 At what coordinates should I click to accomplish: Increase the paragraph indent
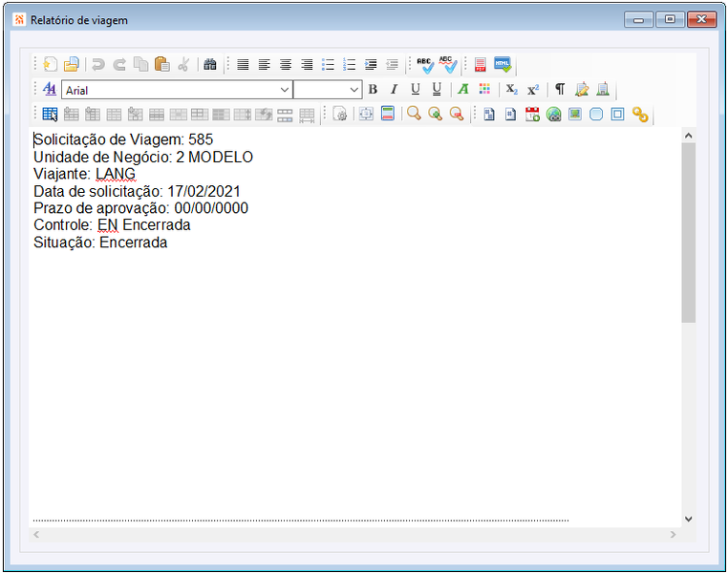tap(371, 64)
